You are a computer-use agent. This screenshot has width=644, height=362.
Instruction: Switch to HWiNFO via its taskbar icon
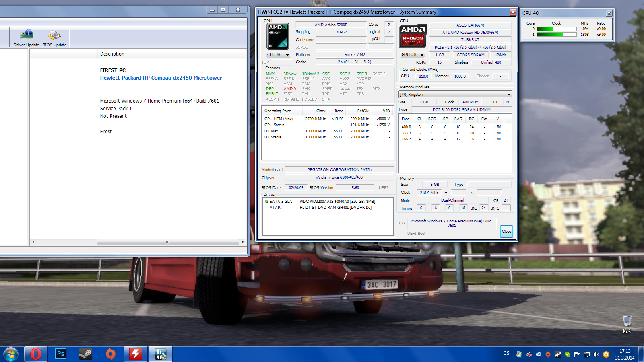pos(161,354)
